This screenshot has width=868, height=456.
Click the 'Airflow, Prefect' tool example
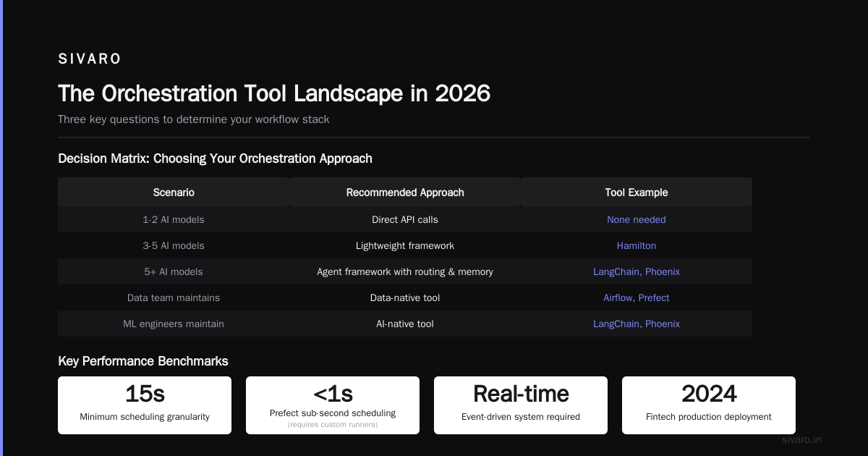637,297
